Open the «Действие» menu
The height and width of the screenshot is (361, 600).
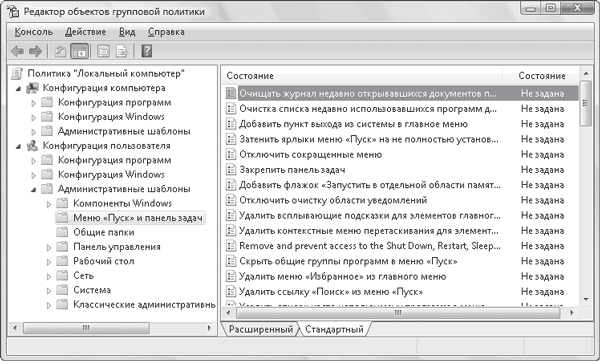click(x=85, y=32)
